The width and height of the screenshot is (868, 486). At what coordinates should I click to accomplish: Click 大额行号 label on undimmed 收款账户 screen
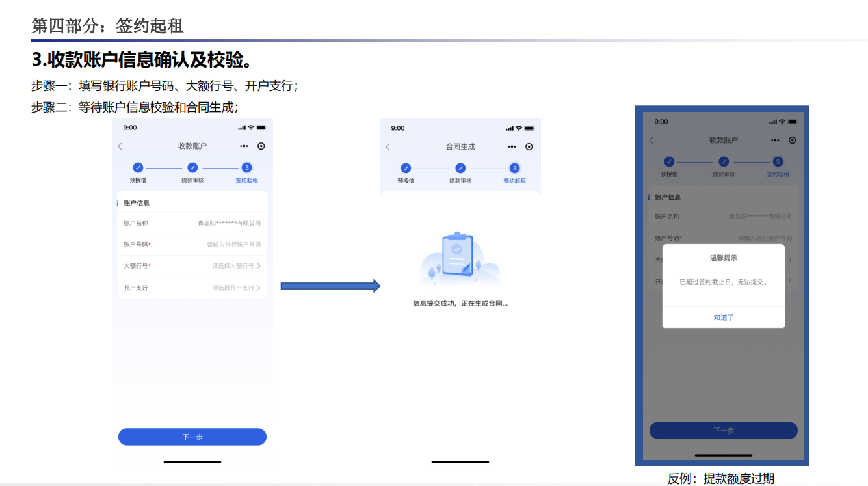(x=137, y=266)
